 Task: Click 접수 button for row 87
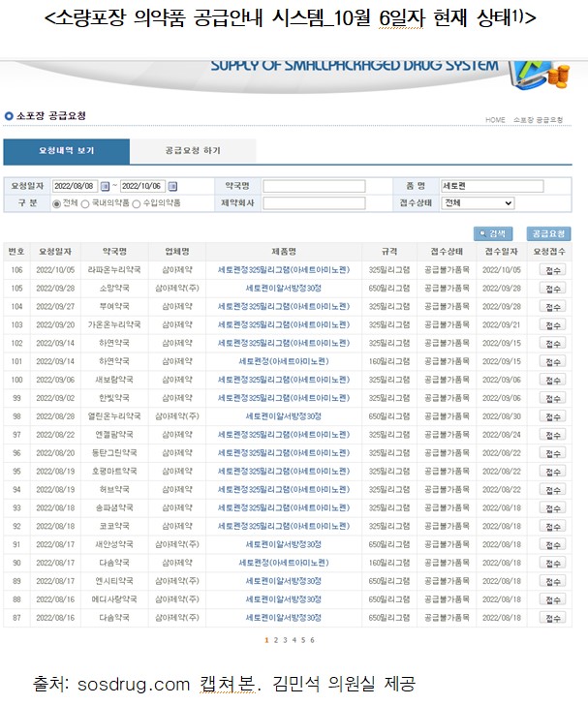coord(552,618)
